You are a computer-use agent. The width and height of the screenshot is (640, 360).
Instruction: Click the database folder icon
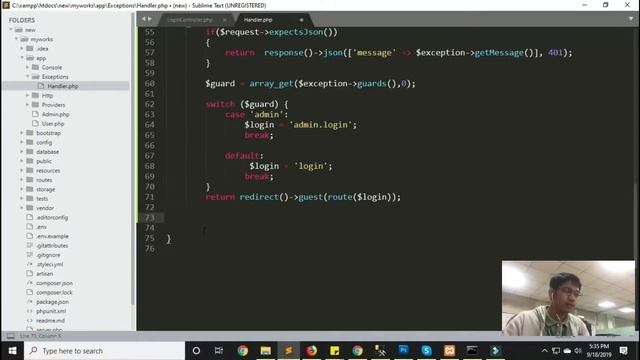click(30, 152)
